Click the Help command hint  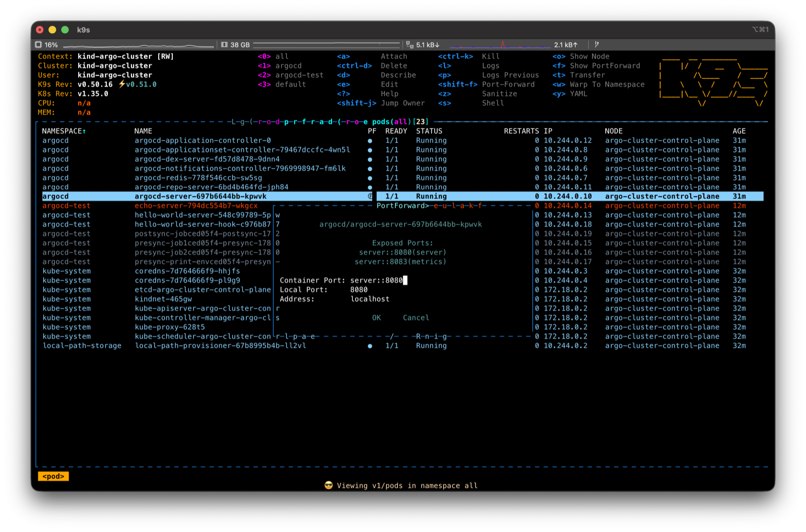pyautogui.click(x=389, y=94)
